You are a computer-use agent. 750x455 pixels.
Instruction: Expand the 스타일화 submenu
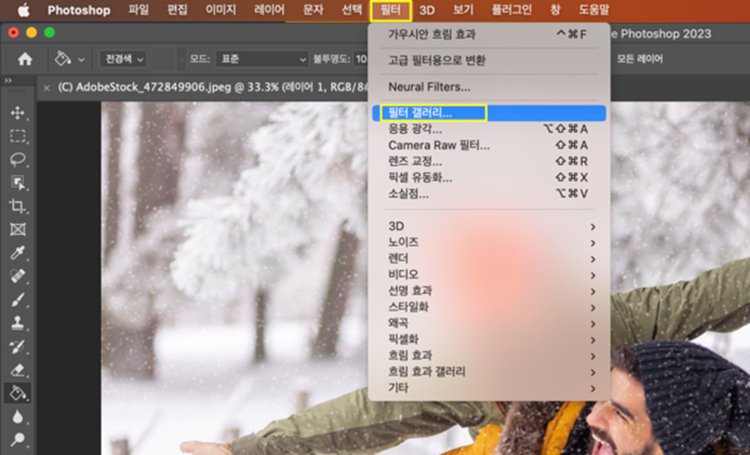click(489, 307)
